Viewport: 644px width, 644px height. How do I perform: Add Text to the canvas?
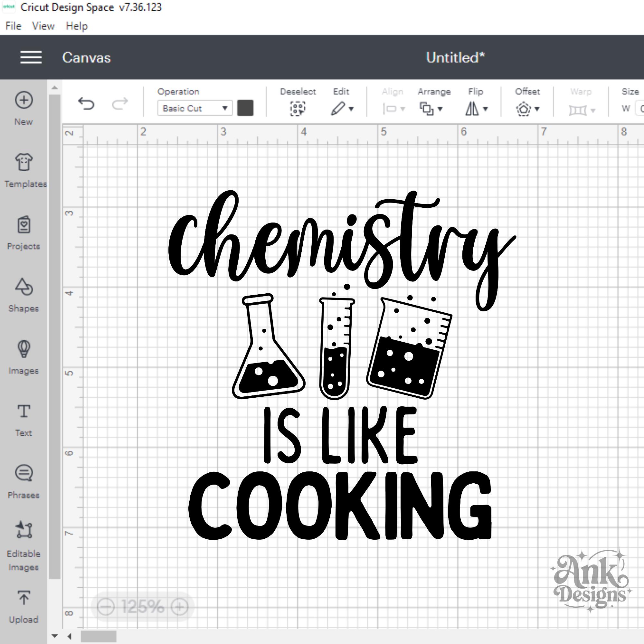[x=24, y=420]
